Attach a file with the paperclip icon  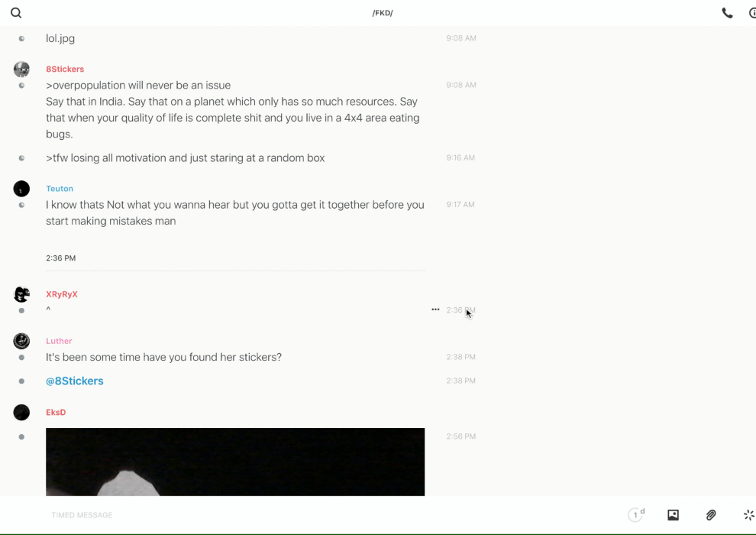pos(711,515)
